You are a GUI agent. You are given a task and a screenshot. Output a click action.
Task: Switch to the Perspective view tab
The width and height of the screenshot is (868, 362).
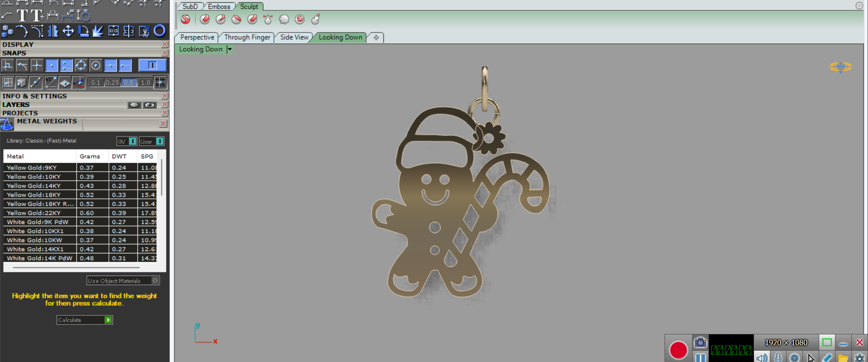(x=197, y=37)
